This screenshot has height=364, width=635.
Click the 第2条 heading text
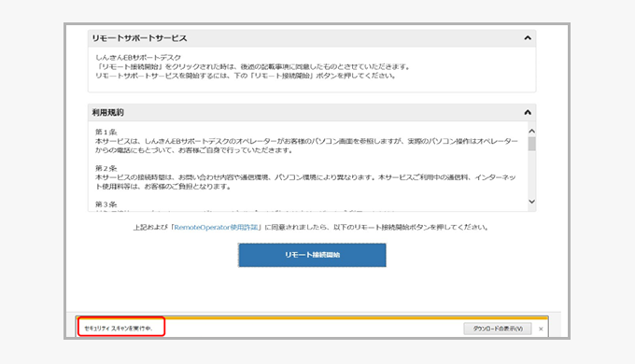coord(106,168)
